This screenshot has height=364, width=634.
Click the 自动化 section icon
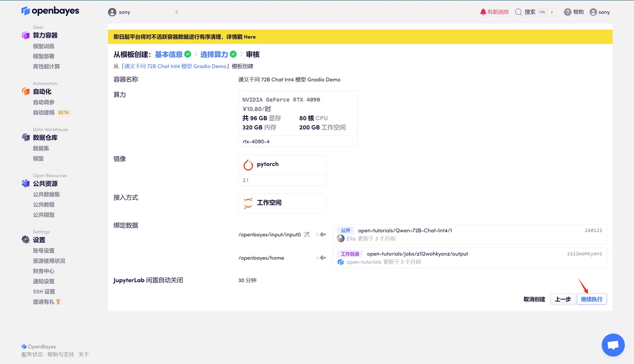(26, 92)
